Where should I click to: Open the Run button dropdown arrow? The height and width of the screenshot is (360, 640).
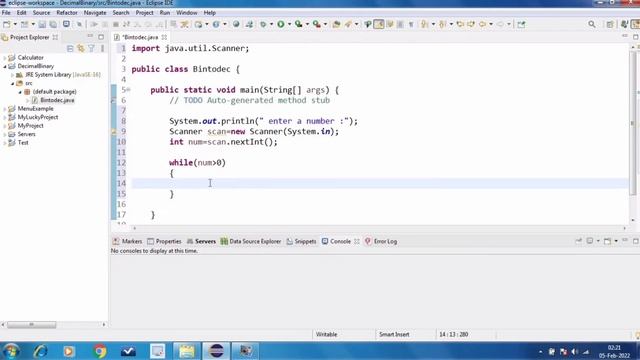point(289,24)
